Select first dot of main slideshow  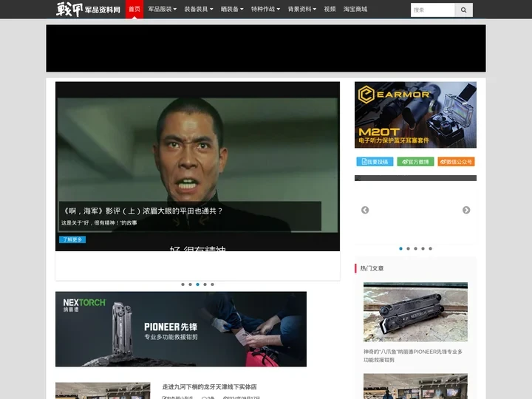click(x=183, y=284)
